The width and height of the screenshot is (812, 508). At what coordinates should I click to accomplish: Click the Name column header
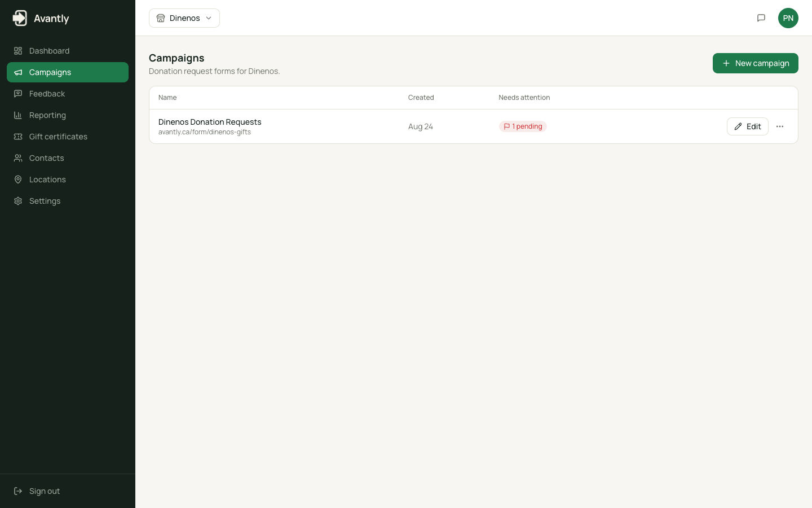pyautogui.click(x=167, y=98)
